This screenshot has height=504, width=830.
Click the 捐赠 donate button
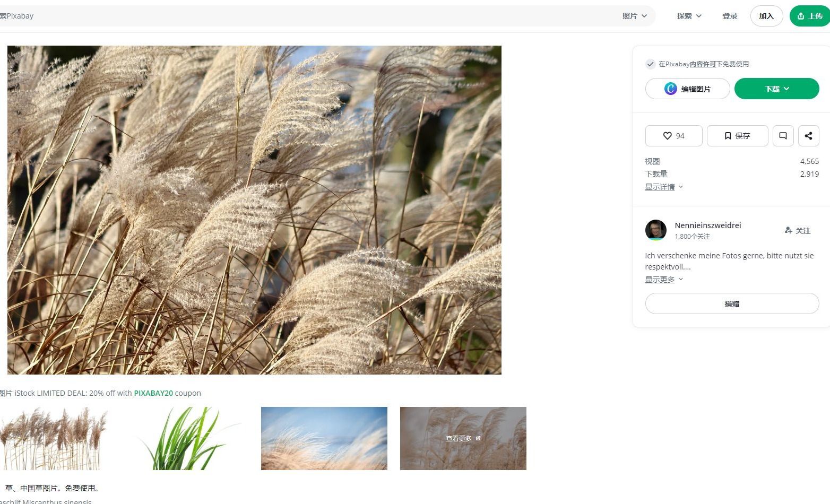732,303
